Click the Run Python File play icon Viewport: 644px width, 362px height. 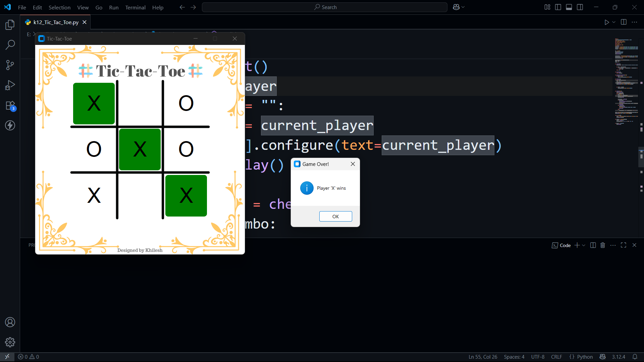(x=606, y=22)
